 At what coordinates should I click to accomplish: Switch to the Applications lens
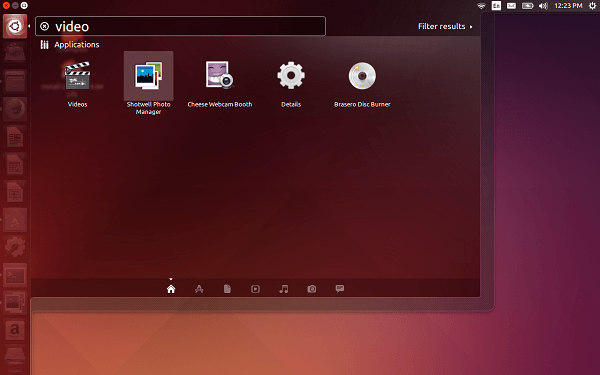pyautogui.click(x=199, y=289)
